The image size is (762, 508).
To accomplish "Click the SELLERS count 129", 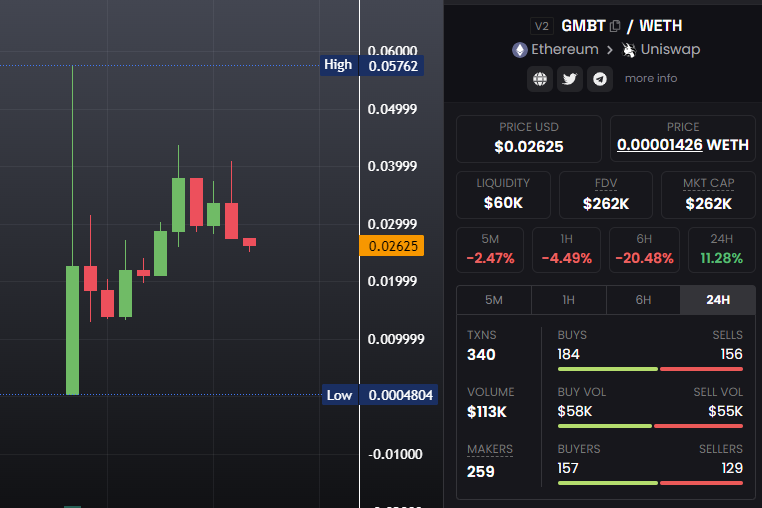I will [732, 469].
